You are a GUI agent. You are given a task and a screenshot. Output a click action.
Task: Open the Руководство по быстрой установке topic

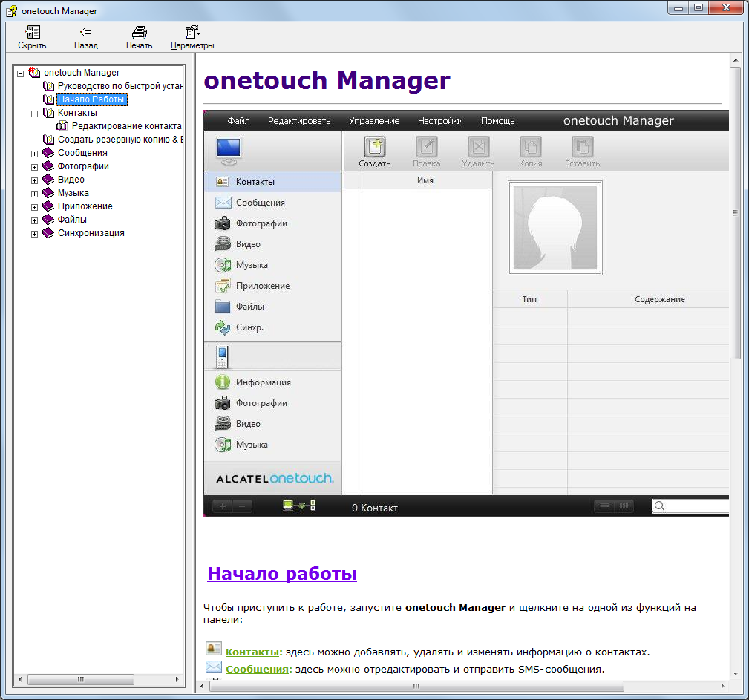coord(120,86)
